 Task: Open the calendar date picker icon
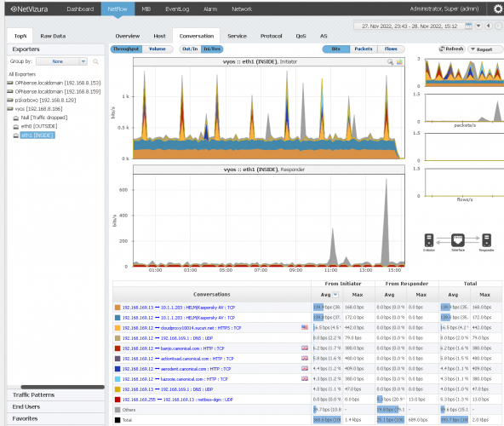click(x=468, y=26)
